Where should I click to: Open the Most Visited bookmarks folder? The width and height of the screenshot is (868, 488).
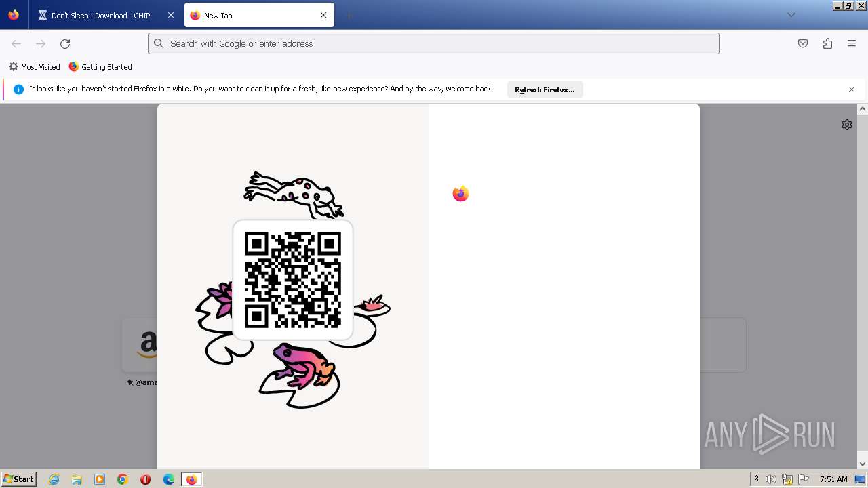[x=34, y=67]
